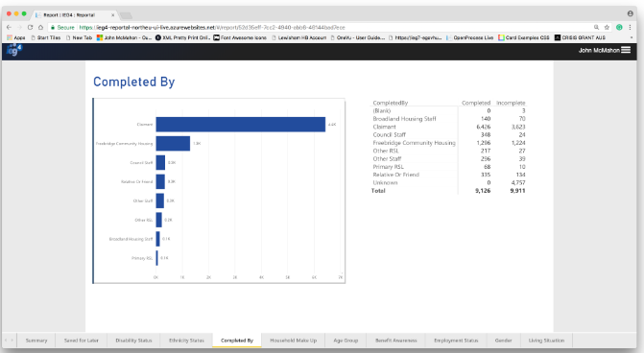Open the OpenProcess Live bookmark
This screenshot has height=353, width=644.
(470, 37)
